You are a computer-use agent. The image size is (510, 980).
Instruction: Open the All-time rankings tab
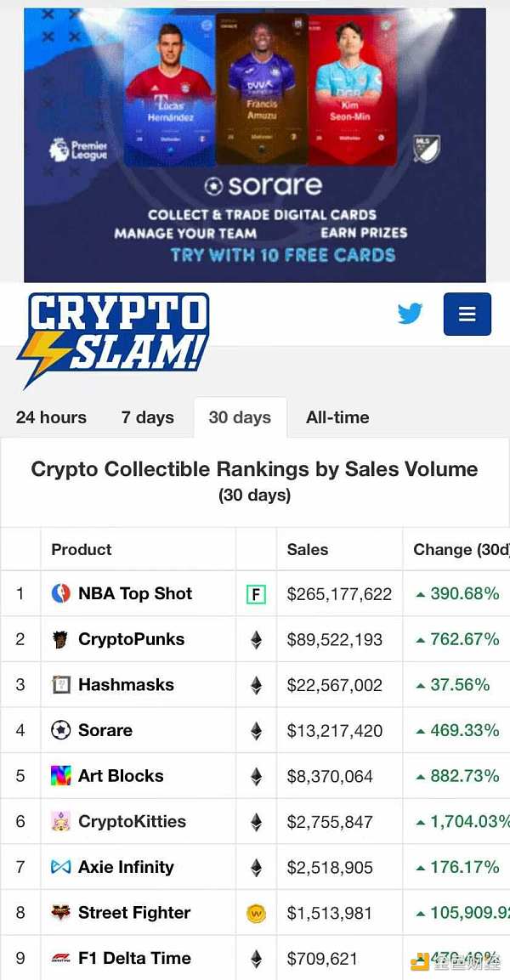pyautogui.click(x=337, y=417)
